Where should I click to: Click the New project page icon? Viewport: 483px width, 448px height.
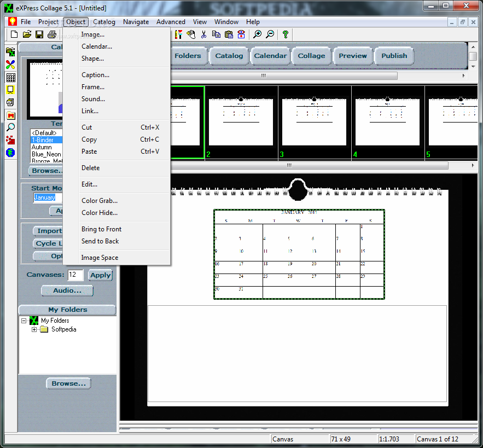[x=14, y=34]
